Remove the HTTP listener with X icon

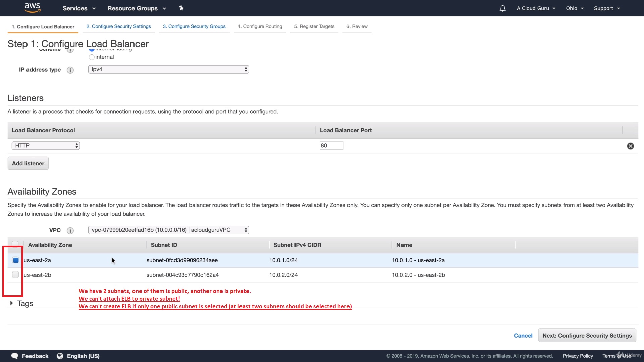(x=630, y=146)
